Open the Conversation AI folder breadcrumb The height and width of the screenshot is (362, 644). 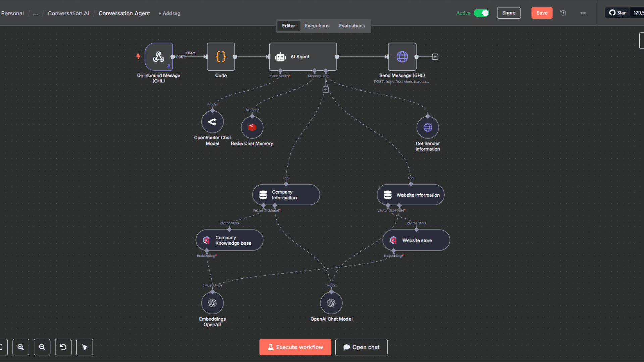(x=68, y=13)
